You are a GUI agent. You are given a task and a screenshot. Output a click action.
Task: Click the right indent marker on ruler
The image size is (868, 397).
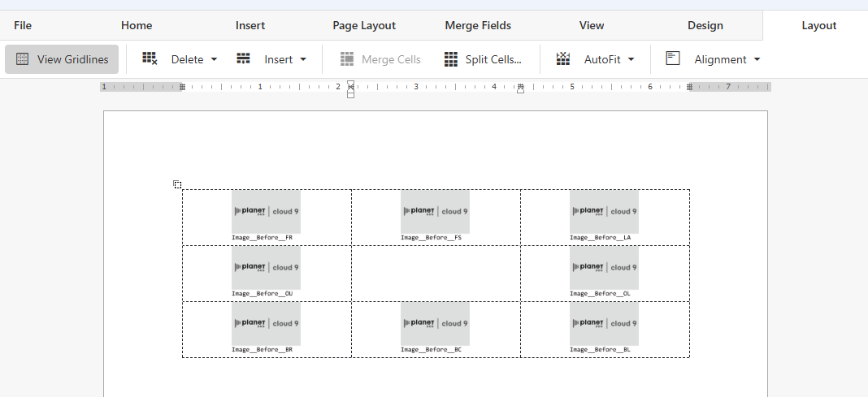tap(520, 89)
